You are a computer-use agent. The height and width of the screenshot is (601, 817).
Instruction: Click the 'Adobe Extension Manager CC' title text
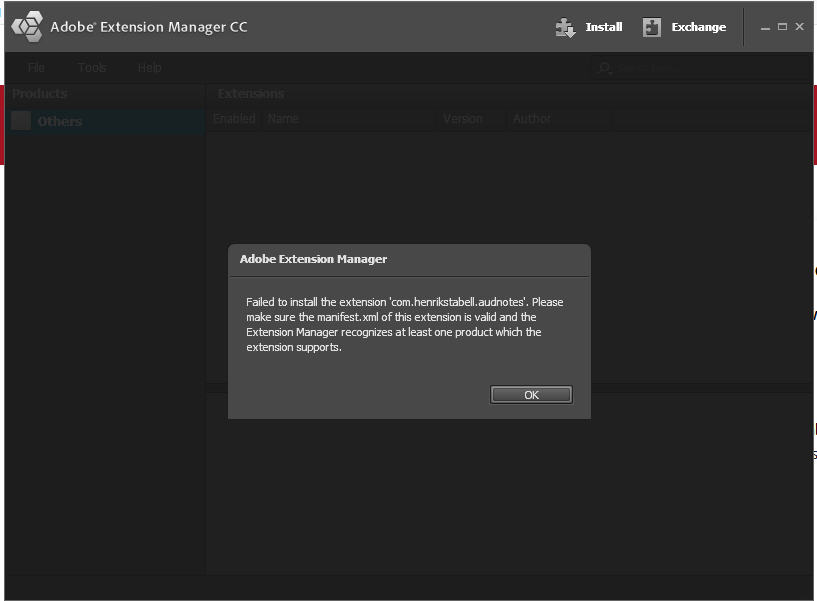149,27
